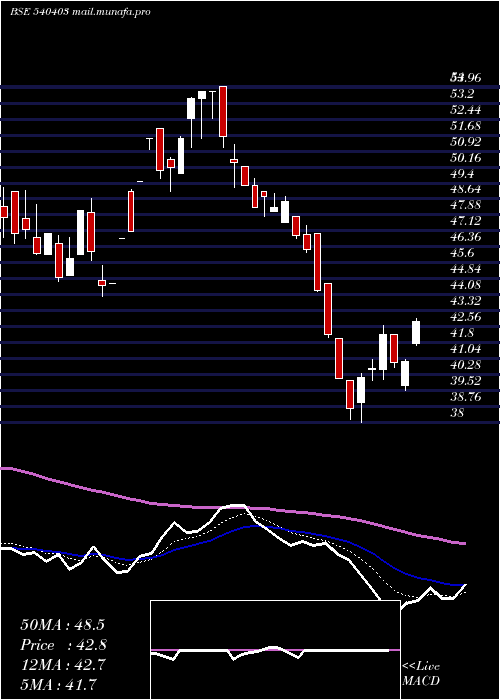Click the 47.88 price axis label
500x700 pixels.
click(x=465, y=205)
